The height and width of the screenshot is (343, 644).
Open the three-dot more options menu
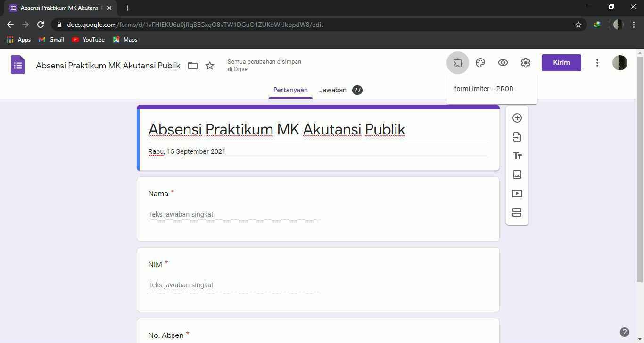pyautogui.click(x=597, y=62)
